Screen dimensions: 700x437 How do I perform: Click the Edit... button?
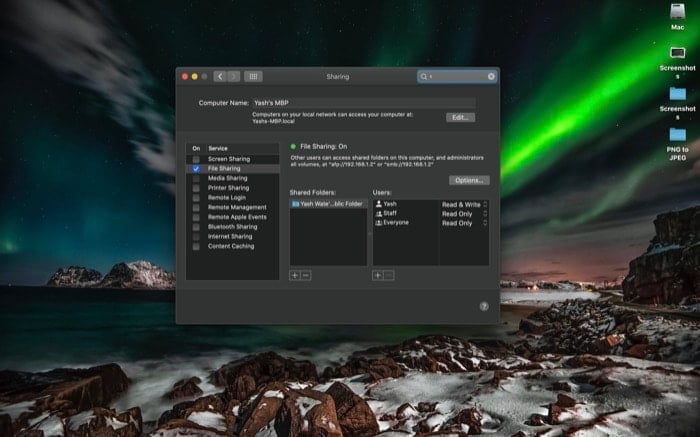(x=460, y=117)
